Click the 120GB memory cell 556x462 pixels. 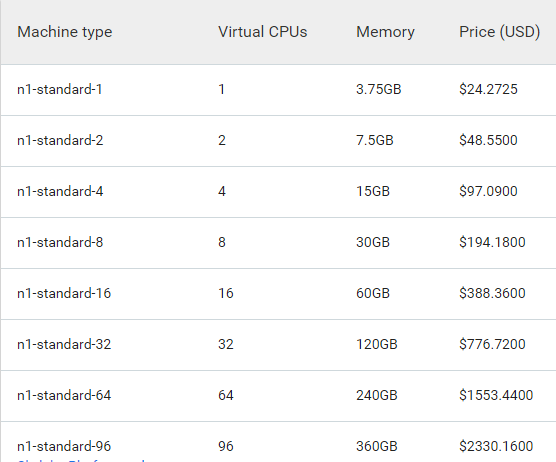[377, 345]
